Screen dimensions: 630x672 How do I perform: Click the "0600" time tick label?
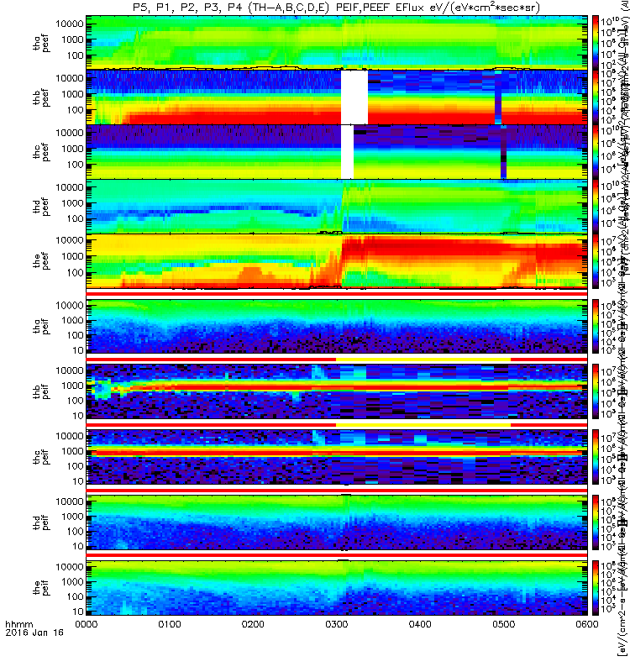tap(587, 624)
